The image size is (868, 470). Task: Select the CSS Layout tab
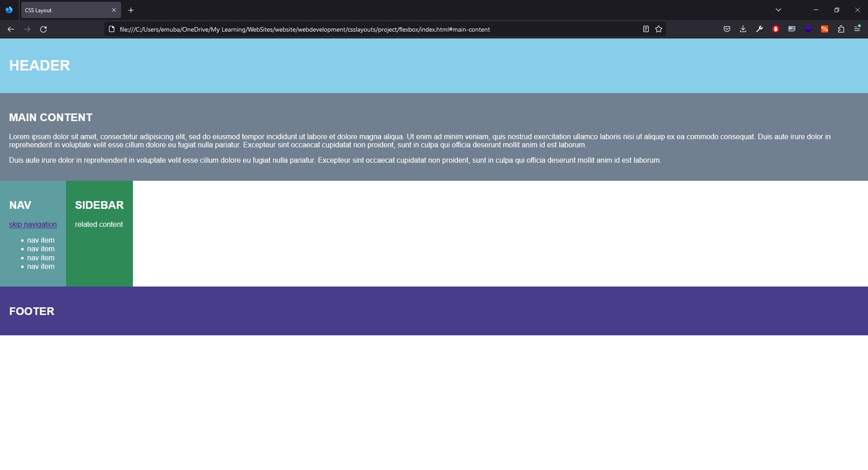point(71,10)
